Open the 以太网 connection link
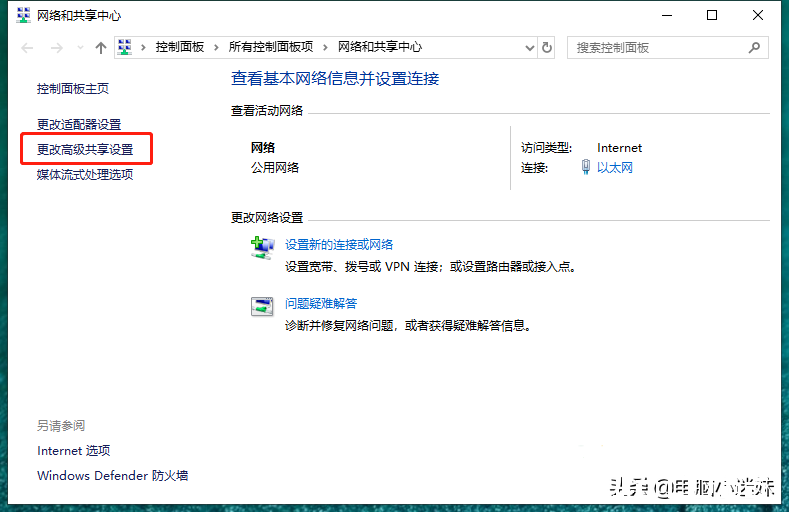The height and width of the screenshot is (512, 789). coord(615,167)
